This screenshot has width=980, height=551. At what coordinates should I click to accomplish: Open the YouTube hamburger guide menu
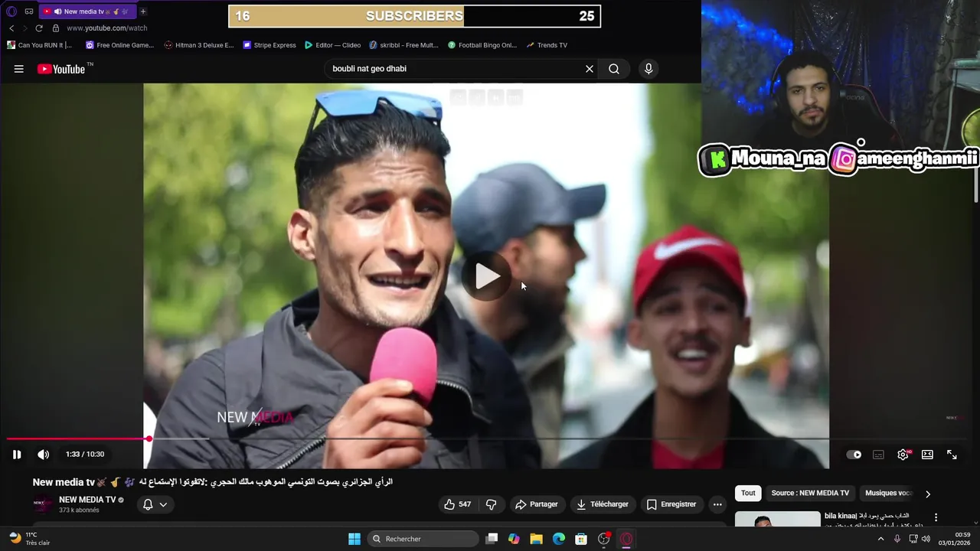click(x=18, y=69)
